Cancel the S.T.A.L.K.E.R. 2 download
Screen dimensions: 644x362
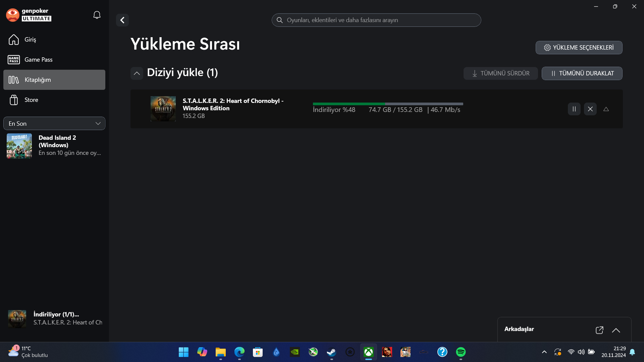pos(590,109)
